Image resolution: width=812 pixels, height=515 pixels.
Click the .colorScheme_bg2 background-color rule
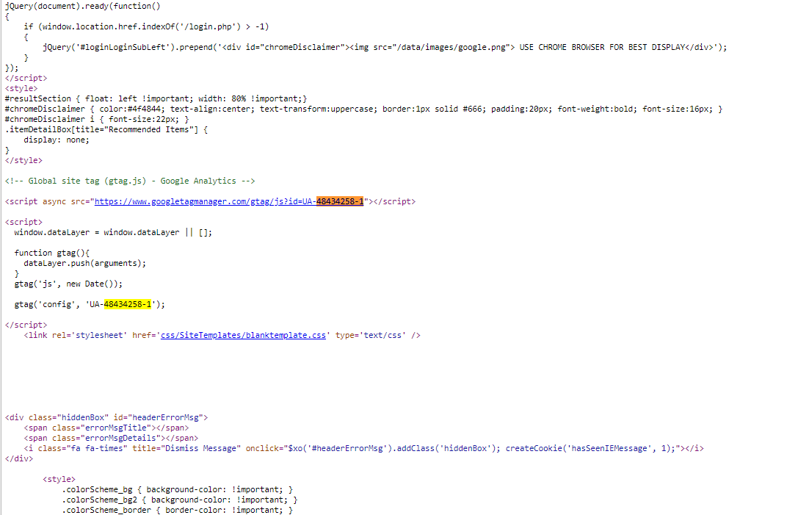[x=180, y=500]
